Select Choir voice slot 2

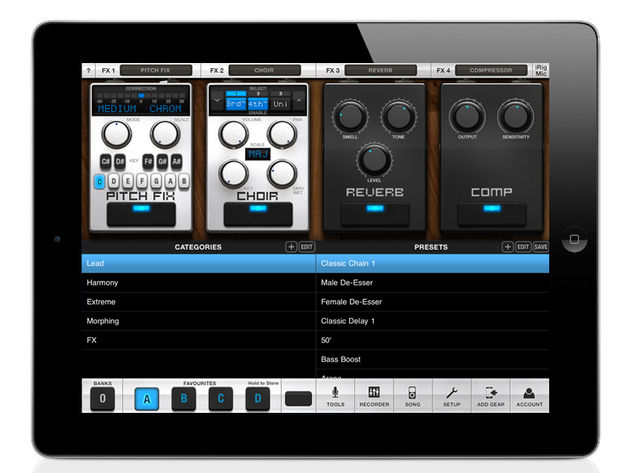(258, 94)
